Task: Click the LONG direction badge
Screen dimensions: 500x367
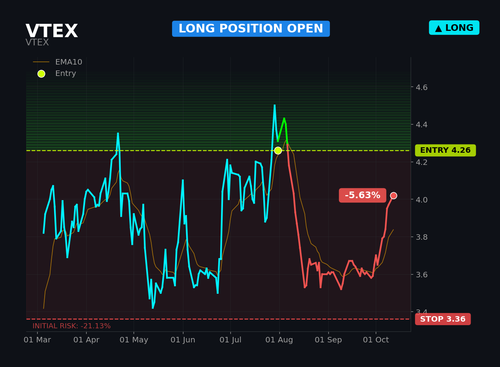Action: click(x=454, y=28)
